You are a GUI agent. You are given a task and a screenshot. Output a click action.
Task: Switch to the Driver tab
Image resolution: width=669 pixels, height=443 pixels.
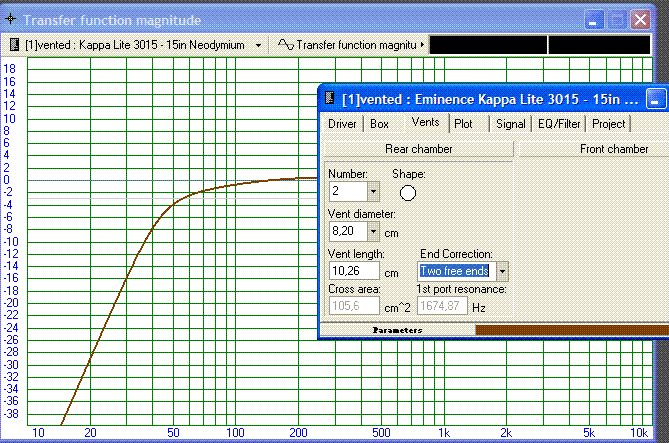point(342,124)
